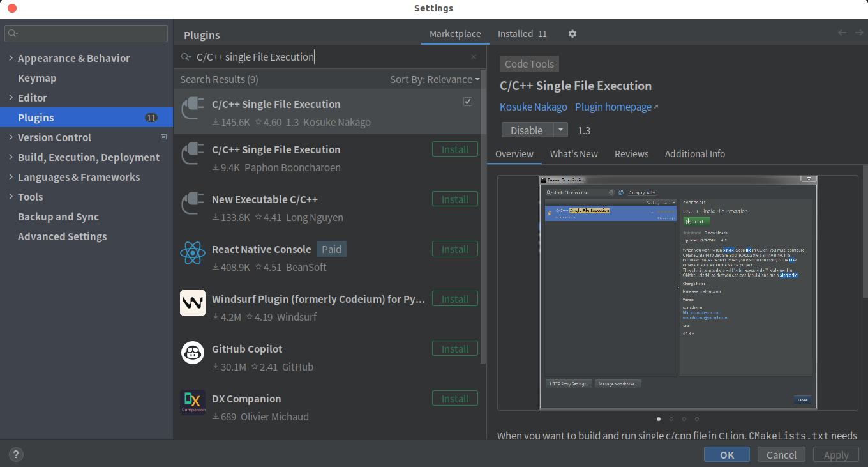Install New Executable C/C++ plugin
The width and height of the screenshot is (868, 467).
pos(455,199)
